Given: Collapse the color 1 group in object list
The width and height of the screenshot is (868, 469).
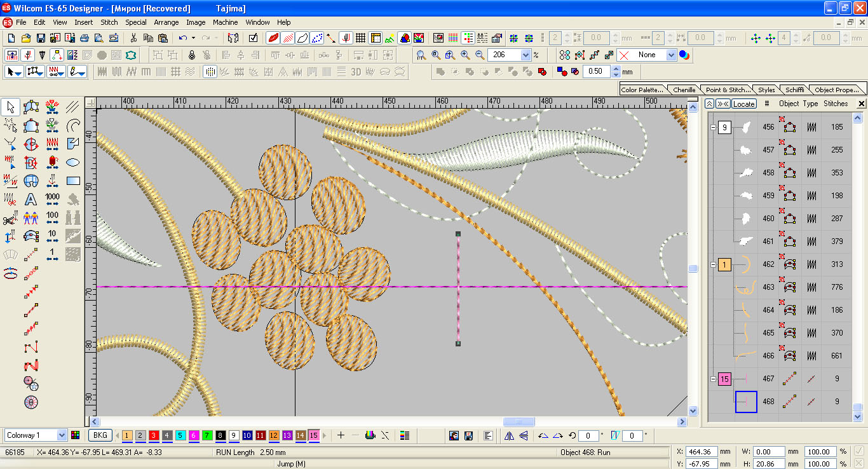Looking at the screenshot, I should point(713,264).
